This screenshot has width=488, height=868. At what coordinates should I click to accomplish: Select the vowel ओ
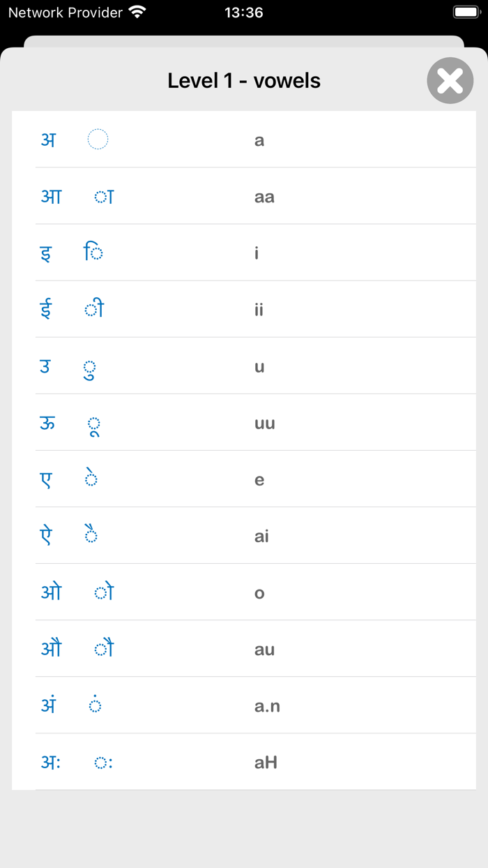tap(52, 592)
